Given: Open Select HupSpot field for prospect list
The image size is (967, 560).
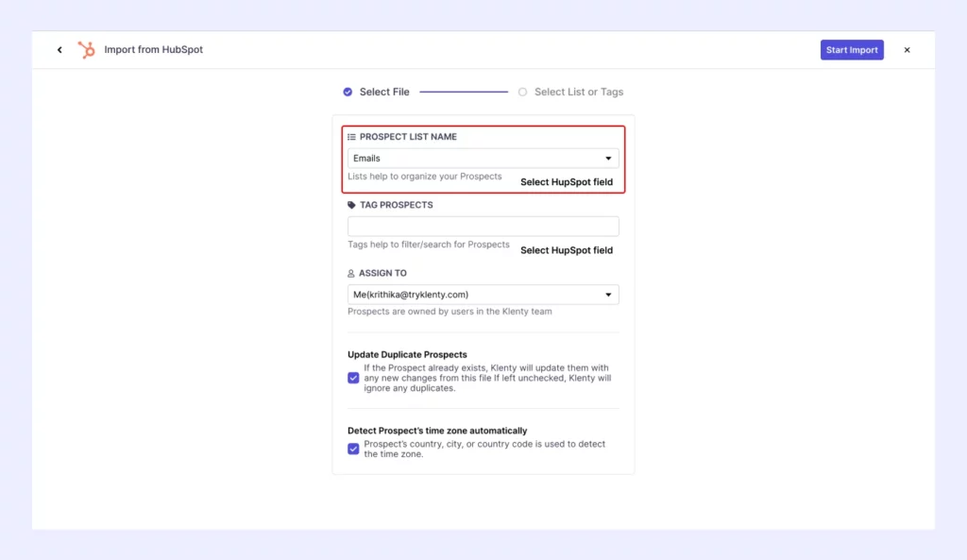Looking at the screenshot, I should (567, 181).
